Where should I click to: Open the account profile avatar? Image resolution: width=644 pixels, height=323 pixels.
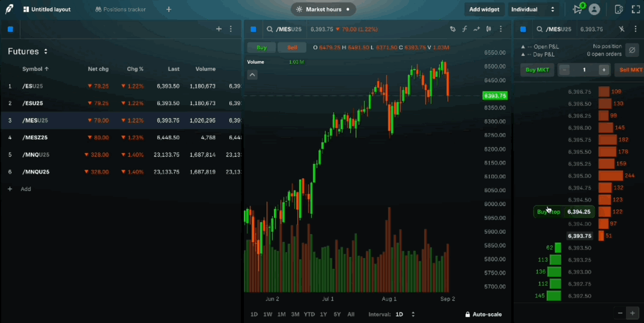pyautogui.click(x=594, y=10)
